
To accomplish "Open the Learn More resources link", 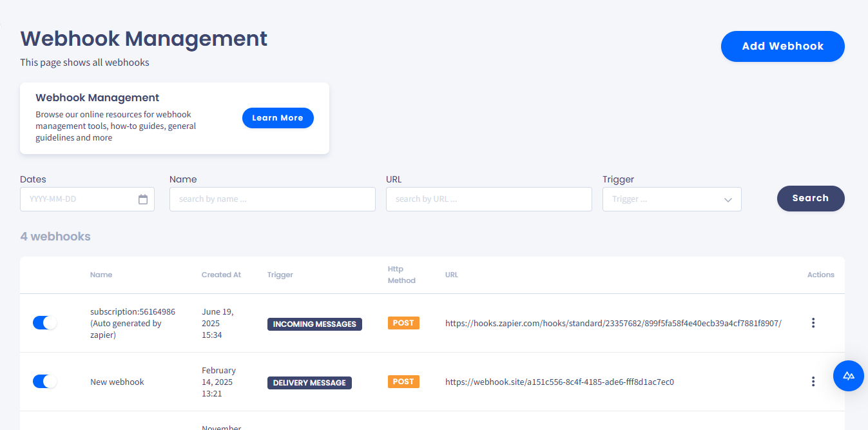I will coord(278,118).
